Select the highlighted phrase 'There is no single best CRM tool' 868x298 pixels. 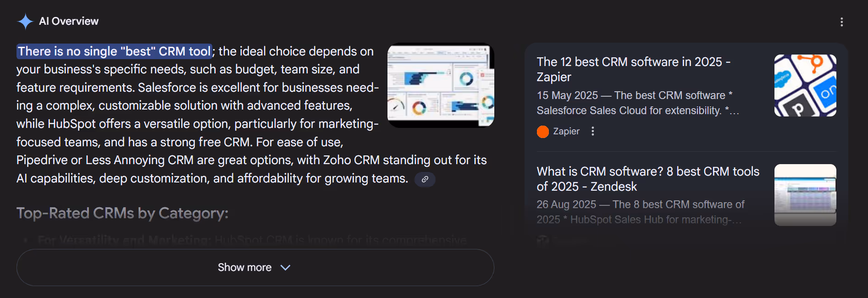pyautogui.click(x=114, y=51)
